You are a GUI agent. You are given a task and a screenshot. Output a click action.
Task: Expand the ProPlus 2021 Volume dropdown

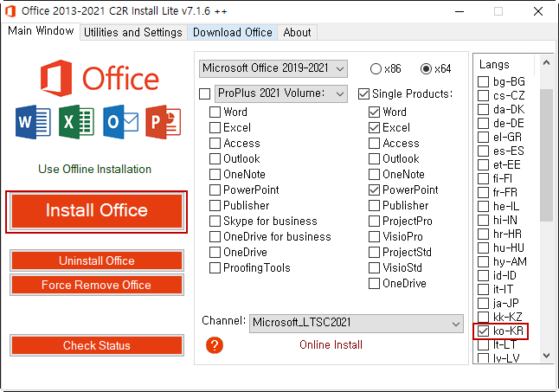tap(281, 93)
